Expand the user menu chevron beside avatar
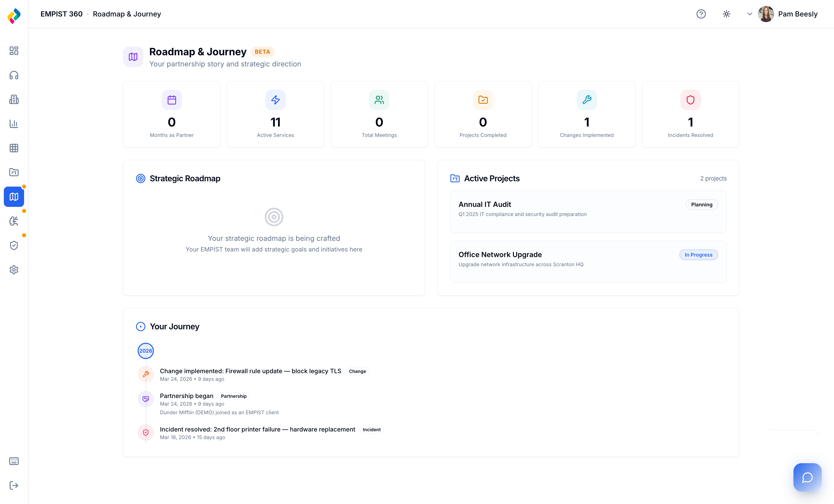Screen dimensions: 834x504 click(x=750, y=14)
